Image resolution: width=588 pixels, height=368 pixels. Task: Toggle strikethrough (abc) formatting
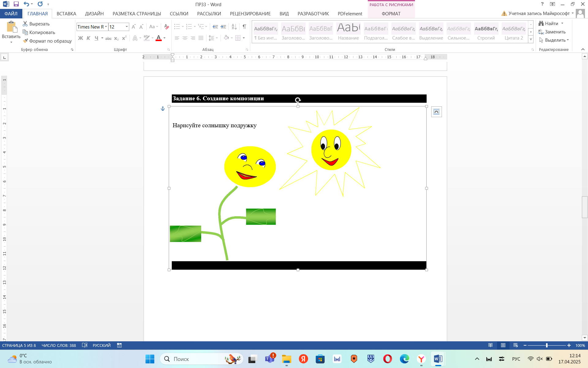point(108,38)
